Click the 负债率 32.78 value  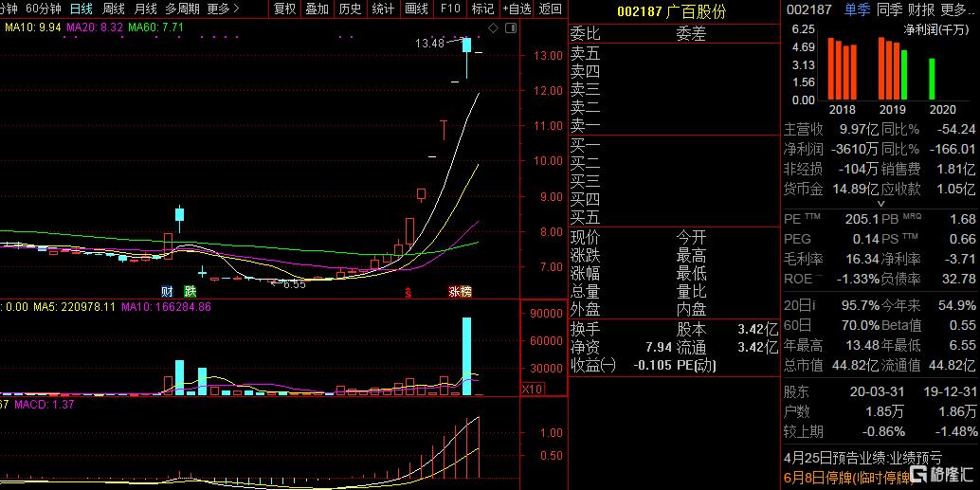click(x=961, y=279)
